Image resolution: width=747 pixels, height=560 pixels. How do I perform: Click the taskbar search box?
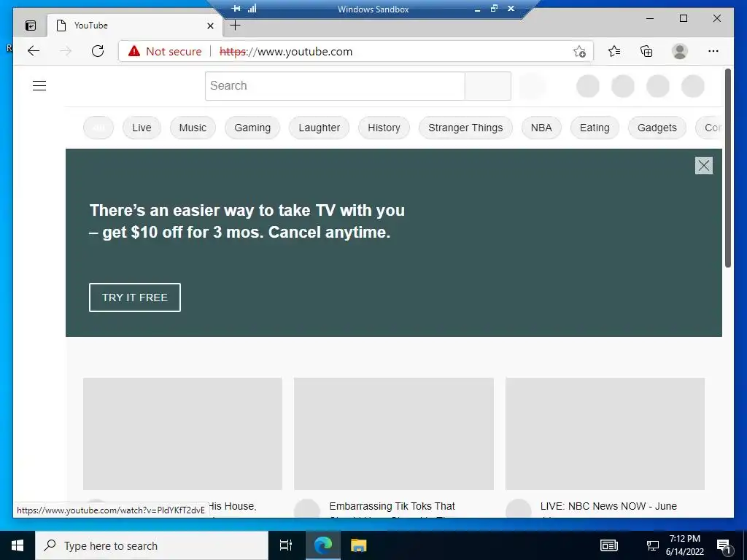point(152,545)
